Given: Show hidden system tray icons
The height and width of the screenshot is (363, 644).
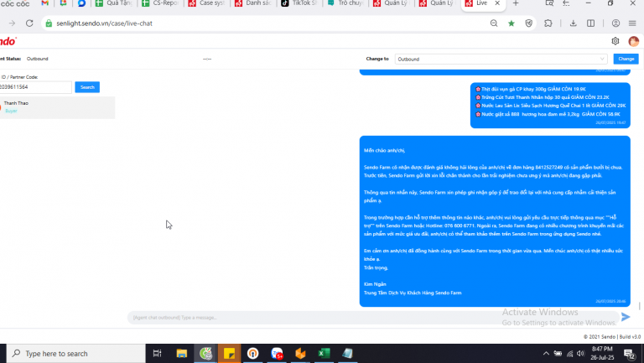Looking at the screenshot, I should (x=546, y=354).
